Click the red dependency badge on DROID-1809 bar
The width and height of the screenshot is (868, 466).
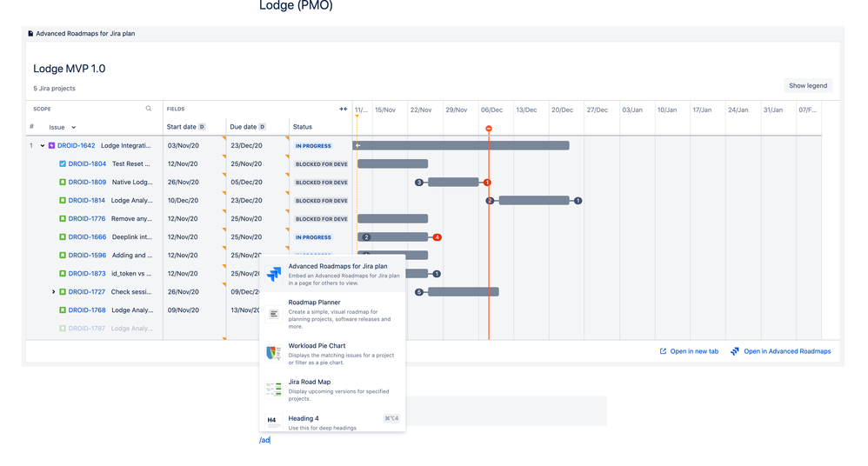487,182
